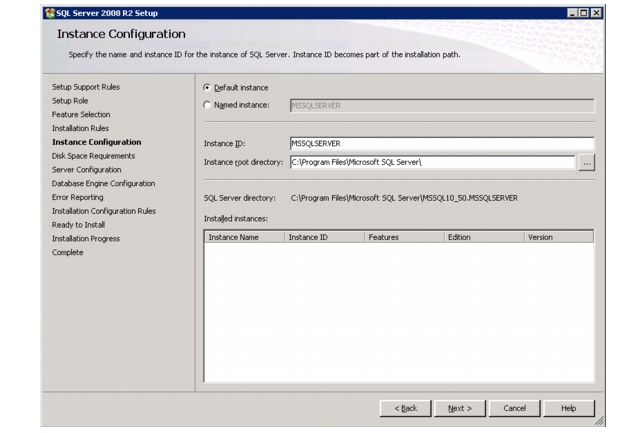Click Database Engine Configuration step
Viewport: 640px width, 433px height.
(x=103, y=184)
